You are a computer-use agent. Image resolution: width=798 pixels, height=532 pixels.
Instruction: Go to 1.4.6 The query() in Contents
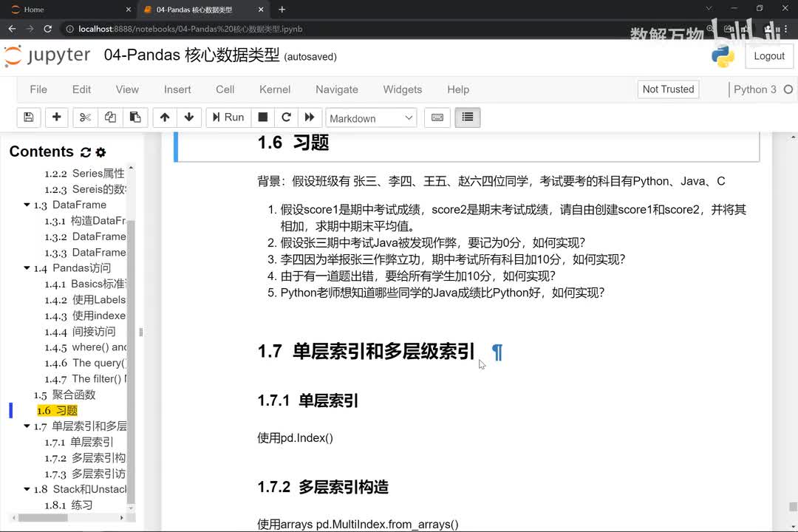[86, 363]
